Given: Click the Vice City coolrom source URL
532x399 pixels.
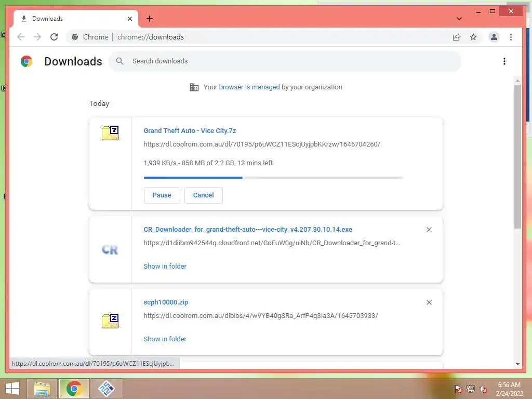Looking at the screenshot, I should [x=262, y=144].
